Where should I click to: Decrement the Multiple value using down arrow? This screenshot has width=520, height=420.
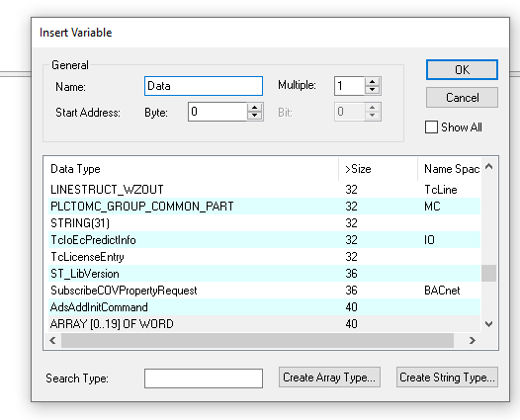(372, 90)
